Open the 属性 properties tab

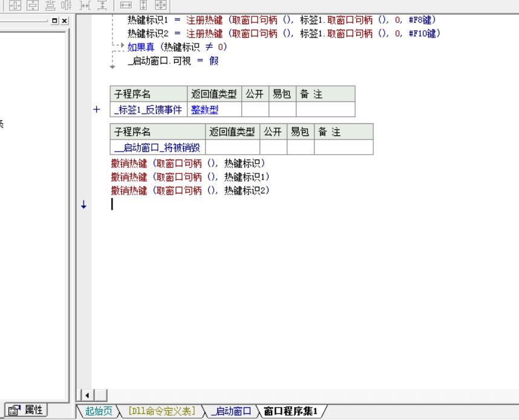point(26,410)
